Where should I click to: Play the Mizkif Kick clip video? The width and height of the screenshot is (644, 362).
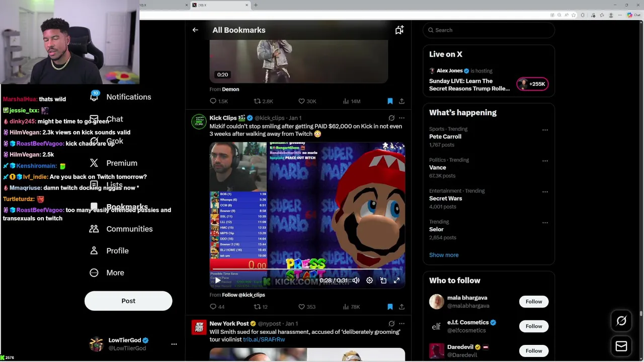click(217, 281)
